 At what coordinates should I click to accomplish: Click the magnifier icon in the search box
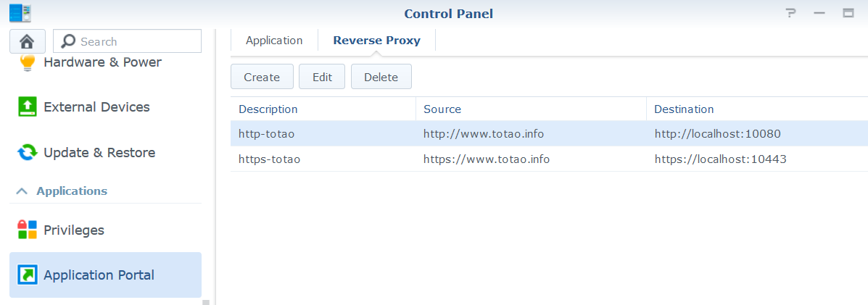point(68,41)
